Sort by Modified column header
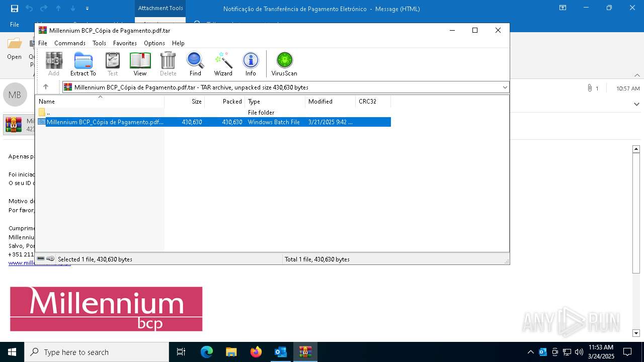Image resolution: width=644 pixels, height=362 pixels. click(331, 102)
